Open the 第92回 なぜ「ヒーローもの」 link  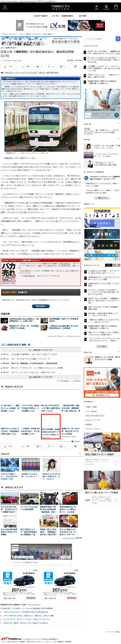click(x=33, y=372)
